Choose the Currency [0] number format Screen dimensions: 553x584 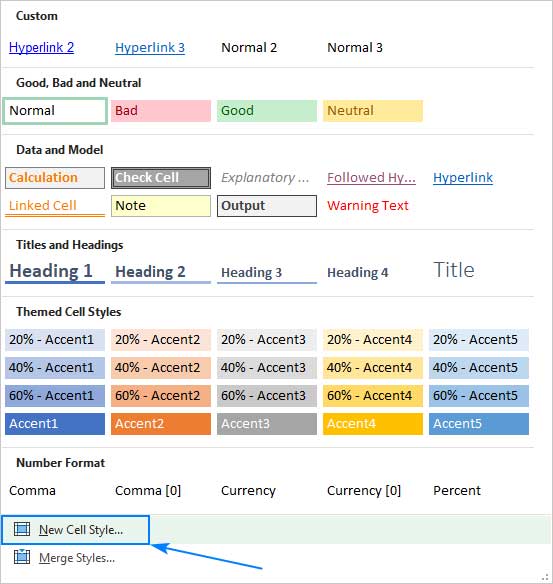364,491
